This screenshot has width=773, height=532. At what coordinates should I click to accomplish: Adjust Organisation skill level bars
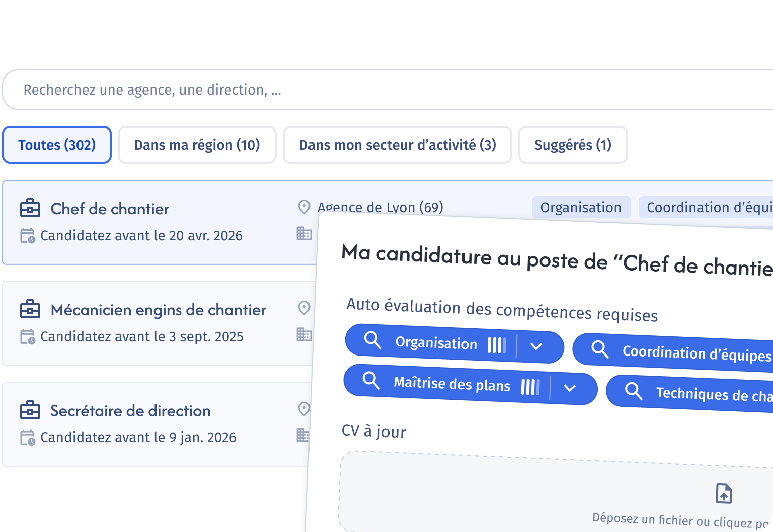pos(497,345)
